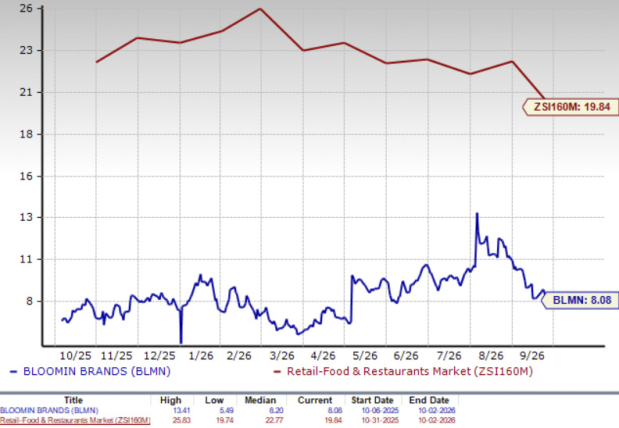Click the BLMN low value 5.49

[227, 411]
